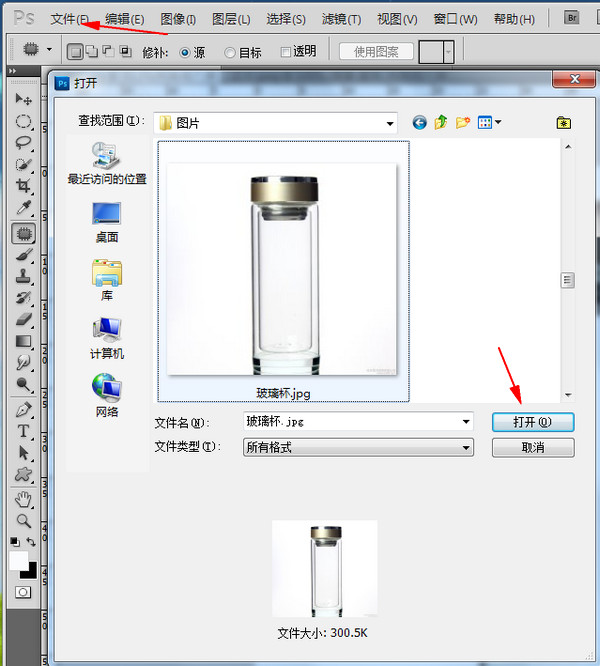Open the favorites star folder icon
600x666 pixels.
pos(564,123)
